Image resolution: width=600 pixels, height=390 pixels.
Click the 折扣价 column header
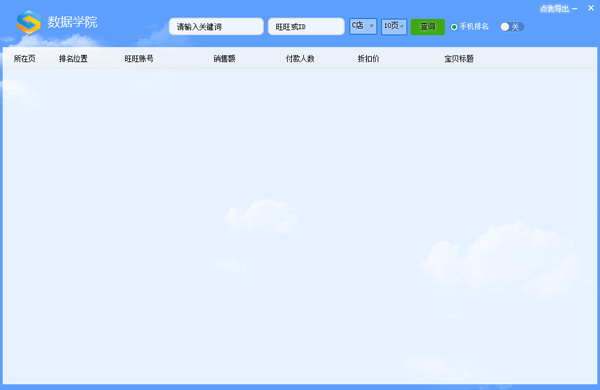click(x=368, y=59)
